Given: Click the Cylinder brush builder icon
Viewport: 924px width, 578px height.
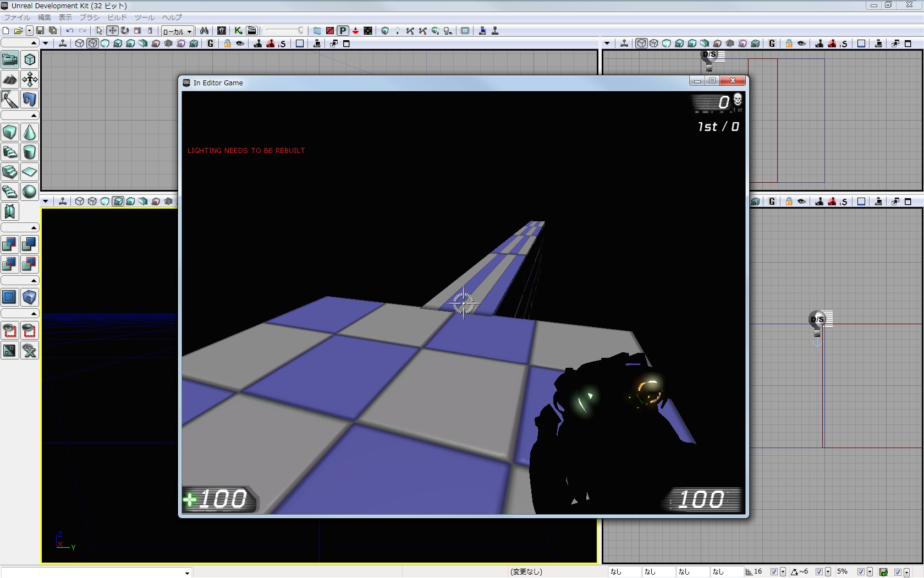Looking at the screenshot, I should point(30,152).
